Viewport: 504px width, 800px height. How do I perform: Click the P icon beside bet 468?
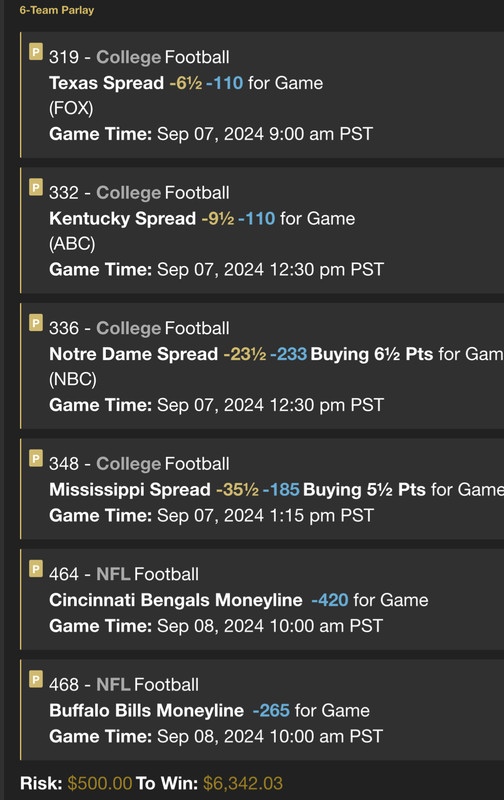click(x=36, y=680)
